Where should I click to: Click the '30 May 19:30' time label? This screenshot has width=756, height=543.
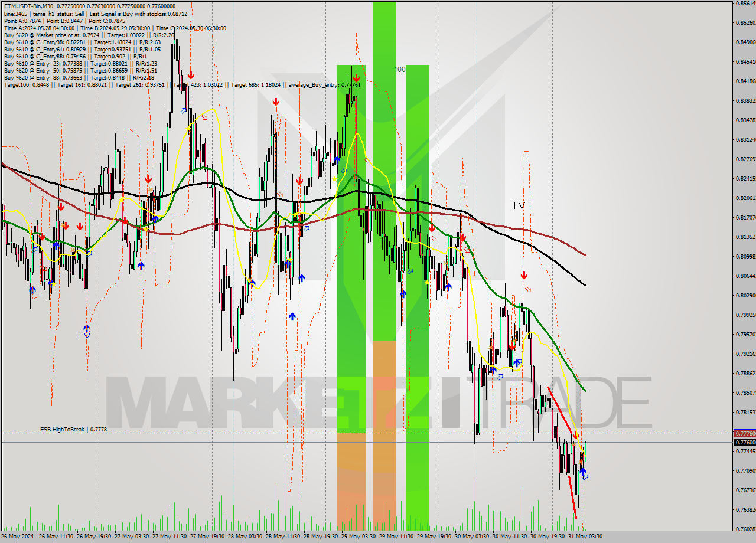click(x=548, y=537)
